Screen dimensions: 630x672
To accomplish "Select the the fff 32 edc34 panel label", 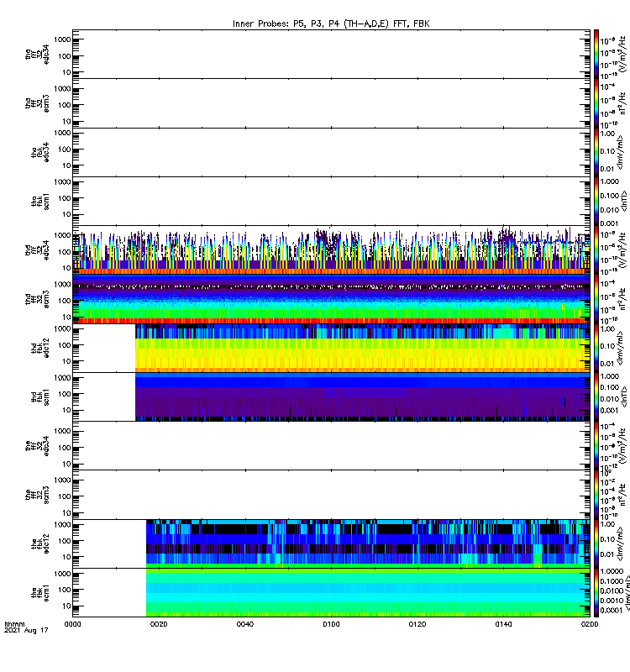I will (37, 446).
